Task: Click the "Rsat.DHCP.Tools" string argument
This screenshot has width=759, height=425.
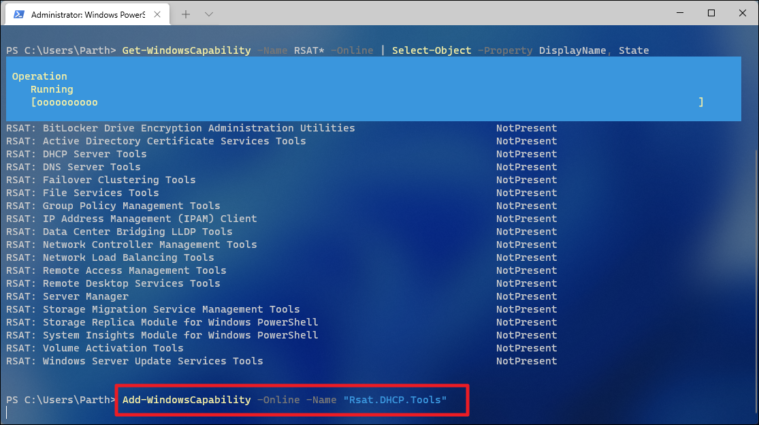Action: coord(395,400)
